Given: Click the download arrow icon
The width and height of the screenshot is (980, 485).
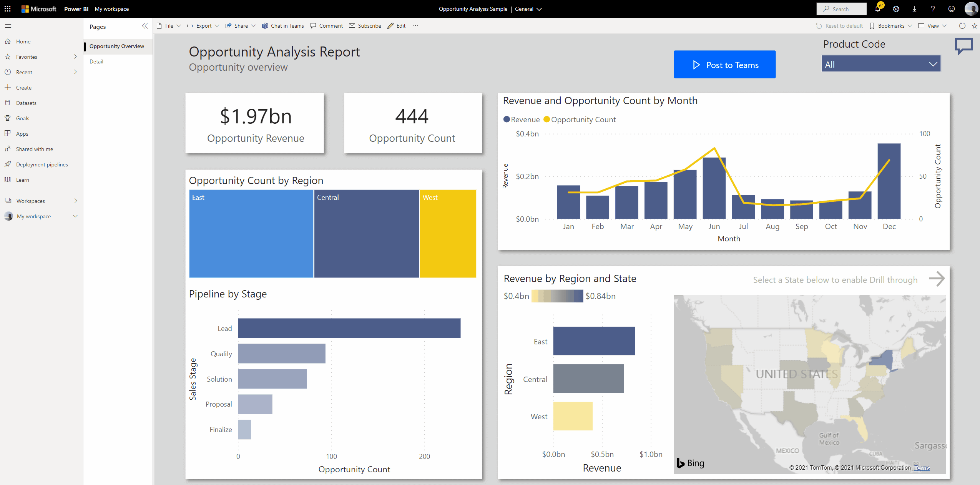Looking at the screenshot, I should 915,9.
